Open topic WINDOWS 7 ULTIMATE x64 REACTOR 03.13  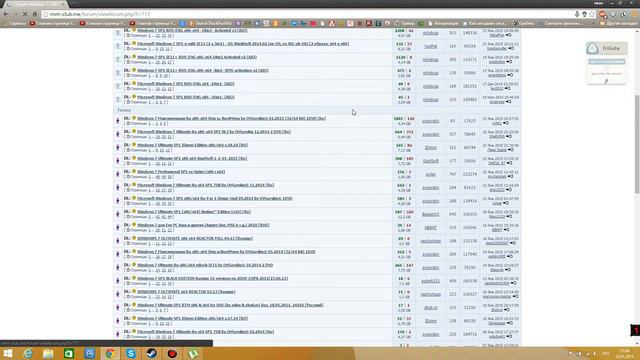[186, 292]
